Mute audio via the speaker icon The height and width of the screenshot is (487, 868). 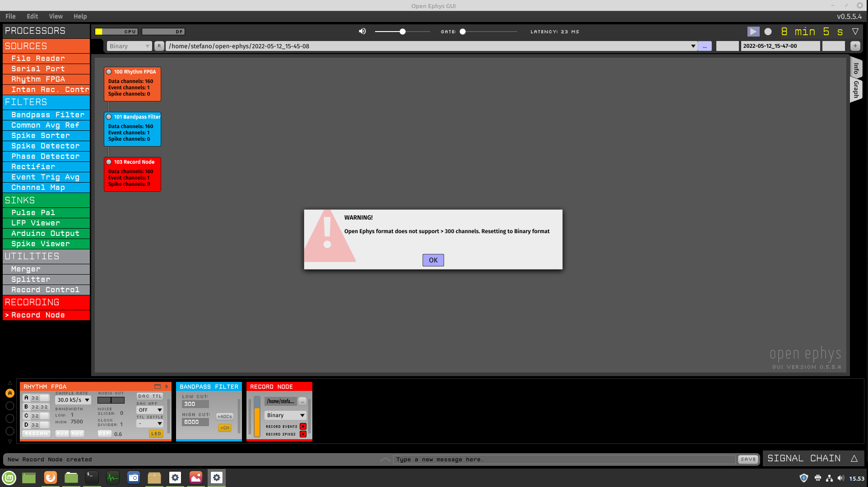[x=362, y=31]
